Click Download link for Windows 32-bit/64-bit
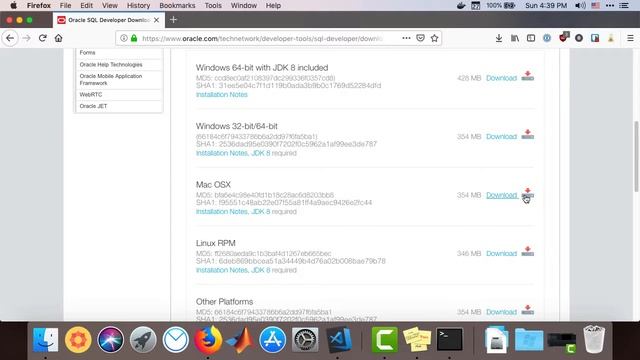640x360 pixels. click(x=501, y=136)
